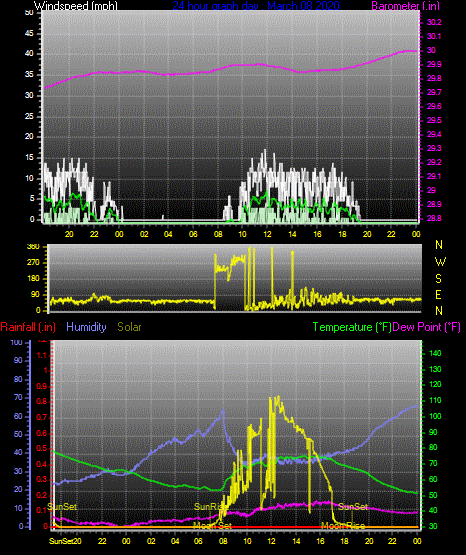Click the 110 temperature axis value
Image resolution: width=466 pixels, height=555 pixels.
click(x=435, y=400)
